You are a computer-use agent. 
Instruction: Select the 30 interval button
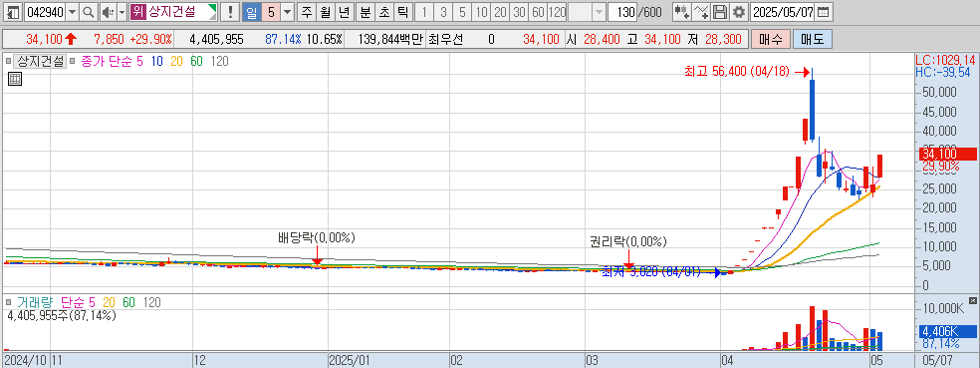tap(519, 11)
